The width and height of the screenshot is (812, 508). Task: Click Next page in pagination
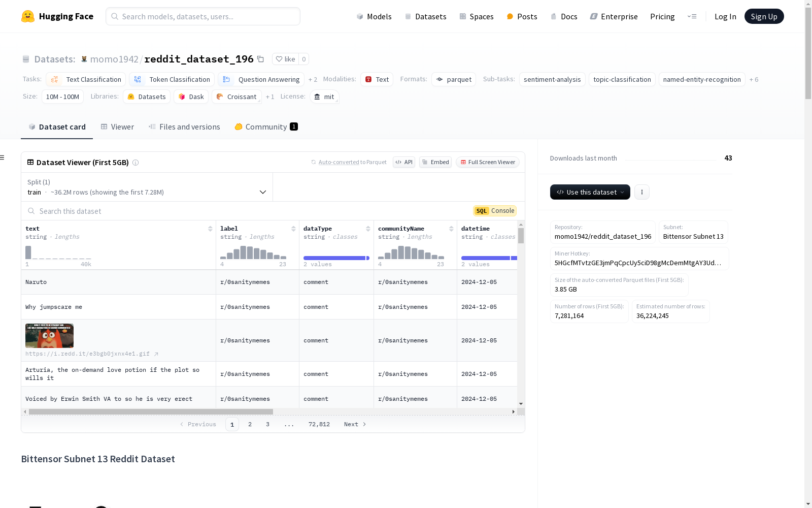pos(355,424)
